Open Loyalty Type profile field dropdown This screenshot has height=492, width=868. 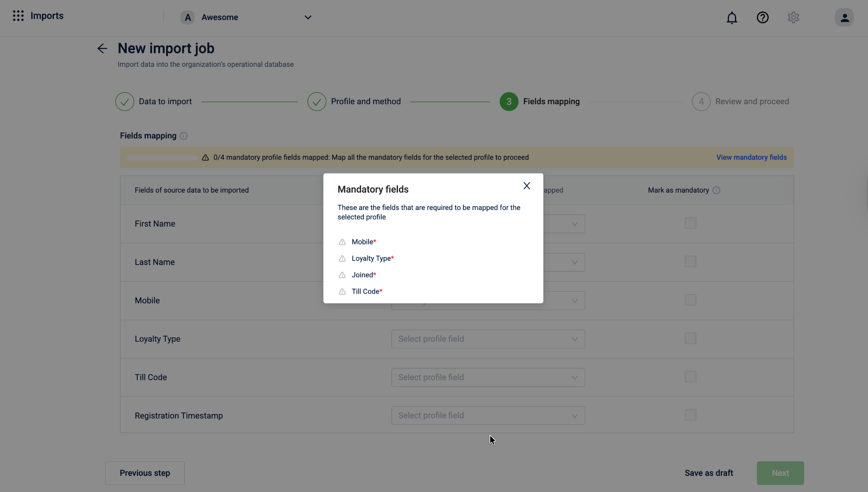(x=488, y=339)
